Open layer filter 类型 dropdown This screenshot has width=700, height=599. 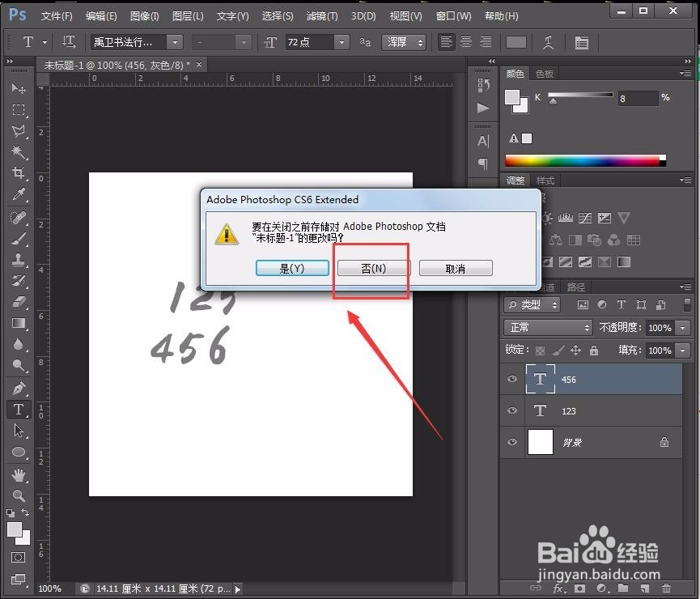coord(532,304)
